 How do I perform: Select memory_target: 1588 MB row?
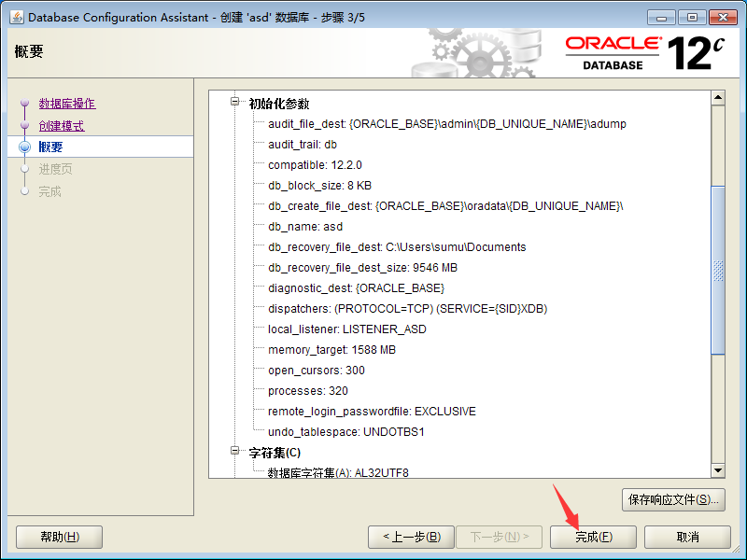point(332,349)
